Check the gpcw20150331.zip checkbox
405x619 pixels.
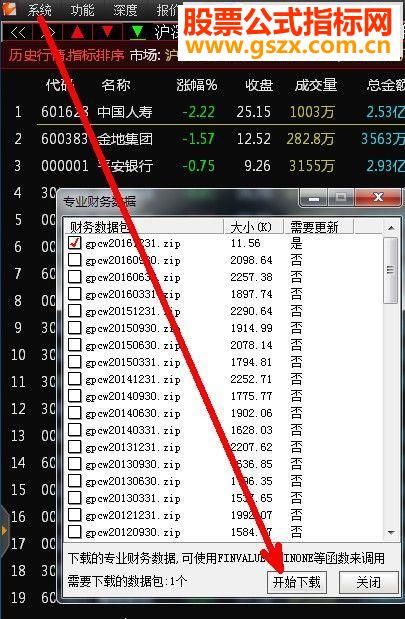75,362
